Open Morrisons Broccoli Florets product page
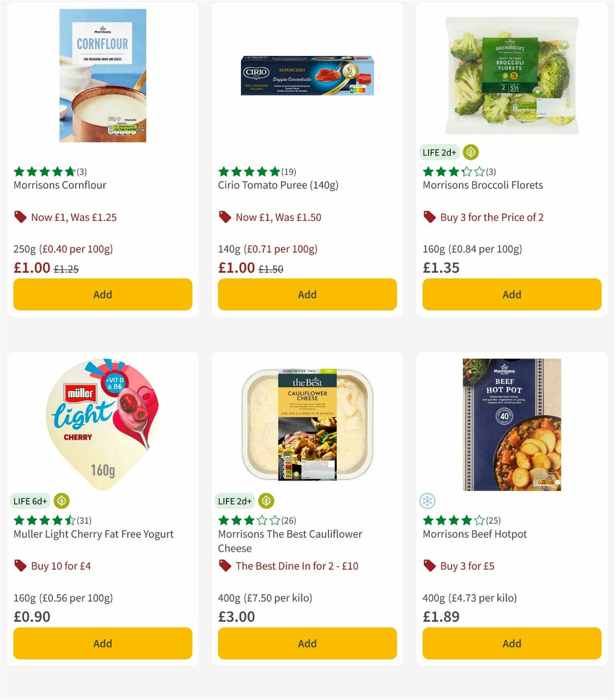The width and height of the screenshot is (615, 700). point(482,185)
